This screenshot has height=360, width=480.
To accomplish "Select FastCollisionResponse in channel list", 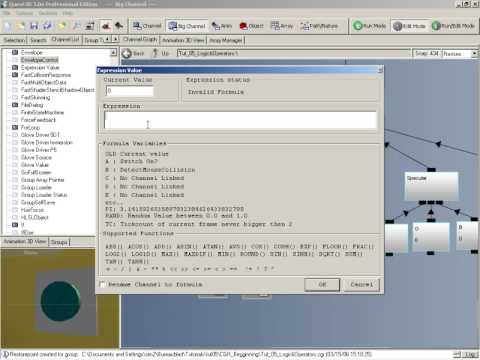I will point(46,75).
